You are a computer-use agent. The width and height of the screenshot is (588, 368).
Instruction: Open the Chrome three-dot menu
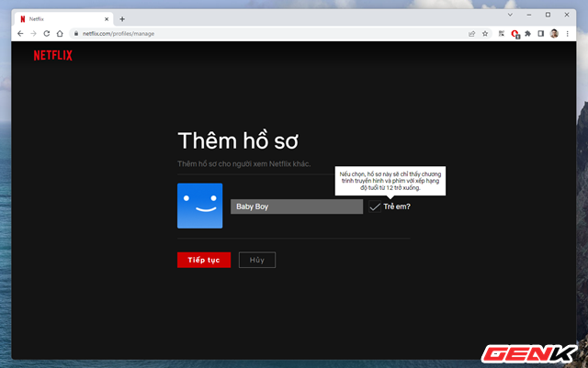(x=568, y=34)
